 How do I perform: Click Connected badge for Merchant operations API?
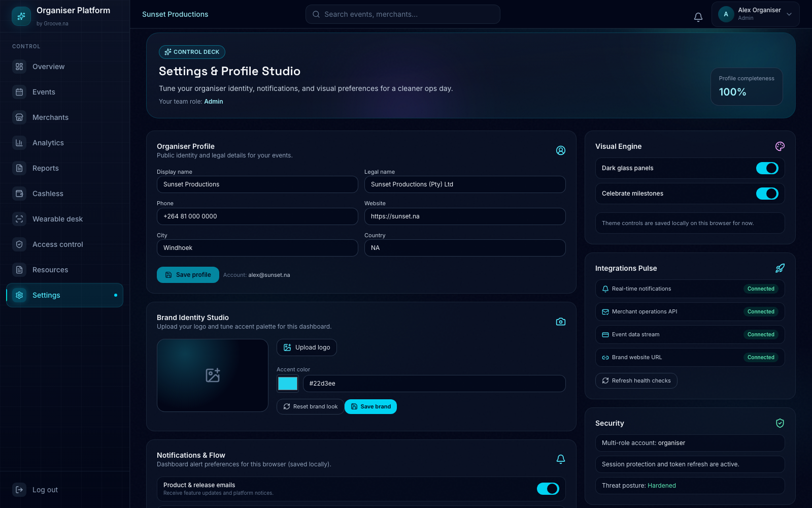pos(761,311)
